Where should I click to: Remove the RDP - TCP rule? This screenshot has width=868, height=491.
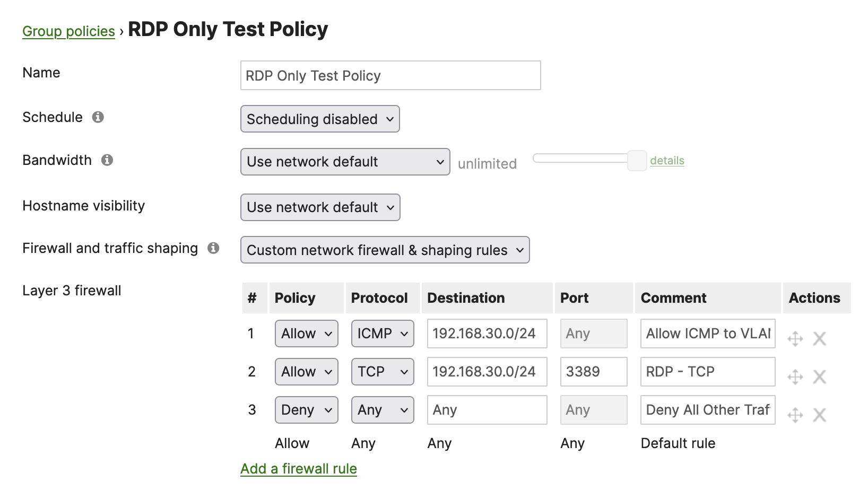pyautogui.click(x=820, y=376)
